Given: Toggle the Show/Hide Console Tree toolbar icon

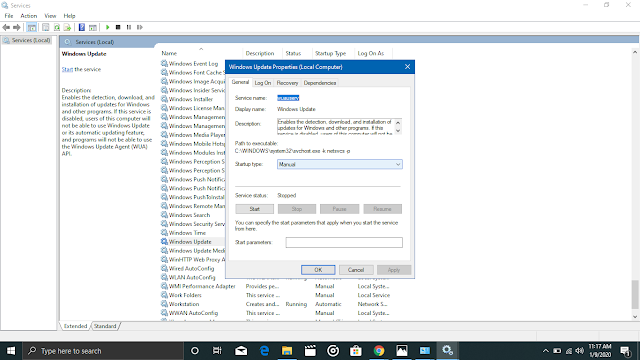Looking at the screenshot, I should pyautogui.click(x=31, y=27).
